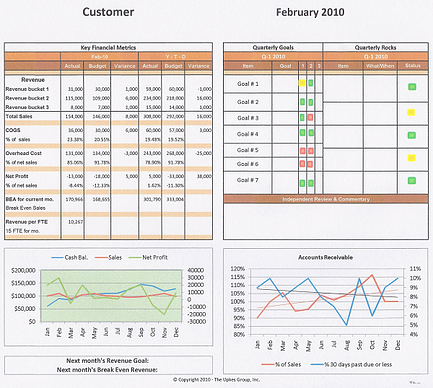Image resolution: width=433 pixels, height=388 pixels.
Task: Select the Feb-10 Actual column header
Action: click(x=72, y=66)
